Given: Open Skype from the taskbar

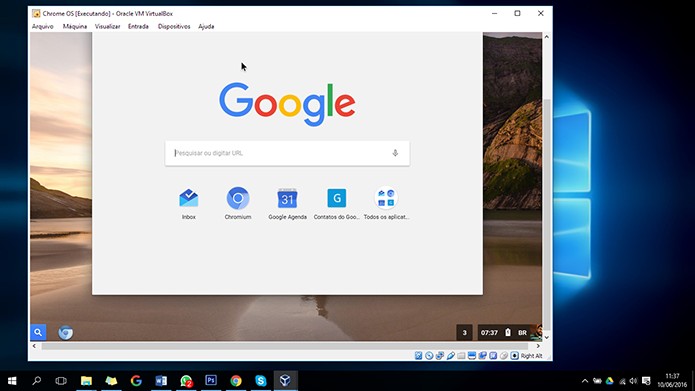Looking at the screenshot, I should tap(261, 381).
